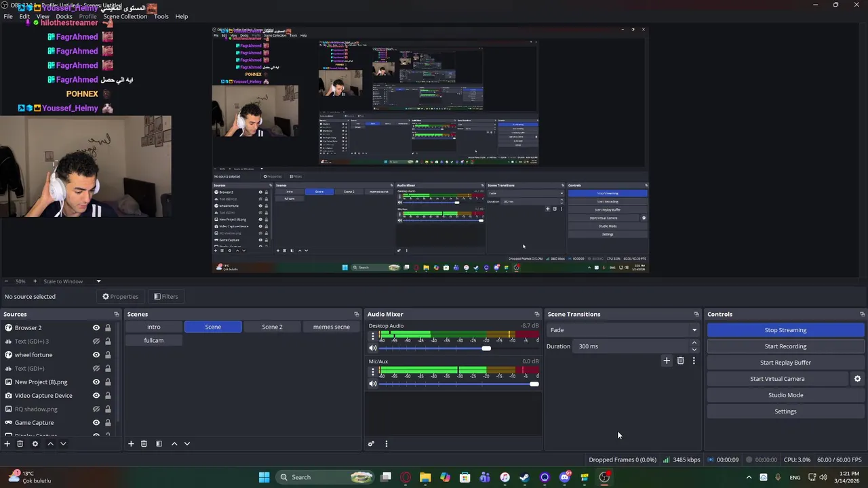The width and height of the screenshot is (868, 488).
Task: Hide the Video Capture Device source
Action: pos(96,395)
